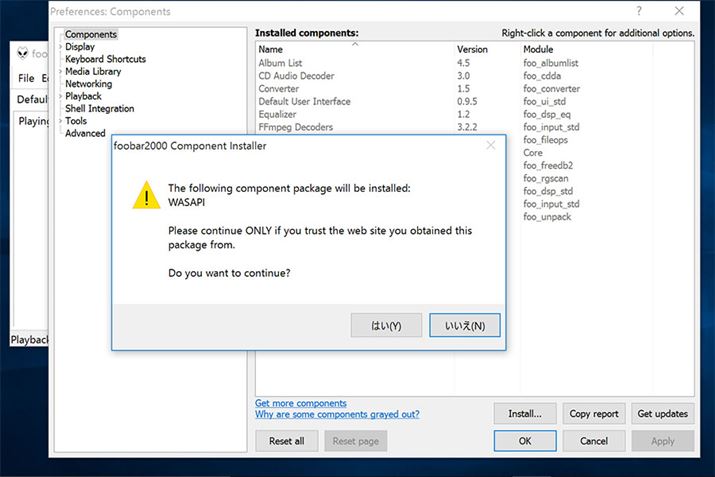Image resolution: width=715 pixels, height=477 pixels.
Task: Click the yellow warning icon in installer dialog
Action: pyautogui.click(x=146, y=195)
